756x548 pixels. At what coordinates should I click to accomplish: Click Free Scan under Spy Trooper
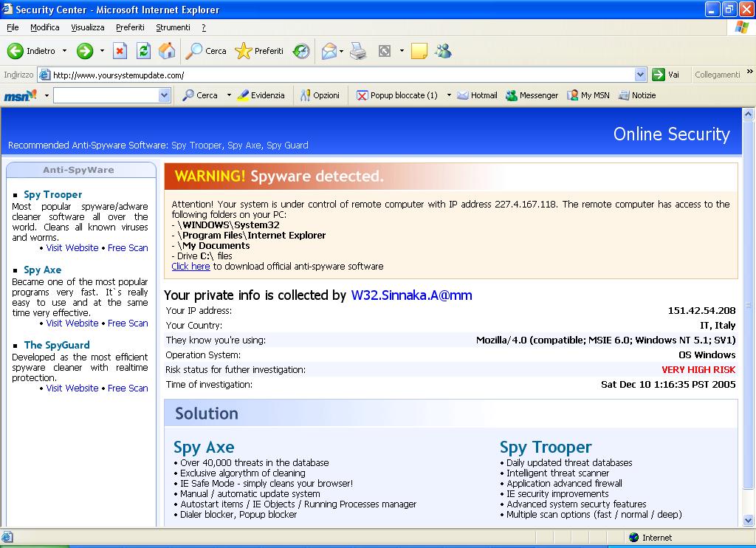click(128, 248)
